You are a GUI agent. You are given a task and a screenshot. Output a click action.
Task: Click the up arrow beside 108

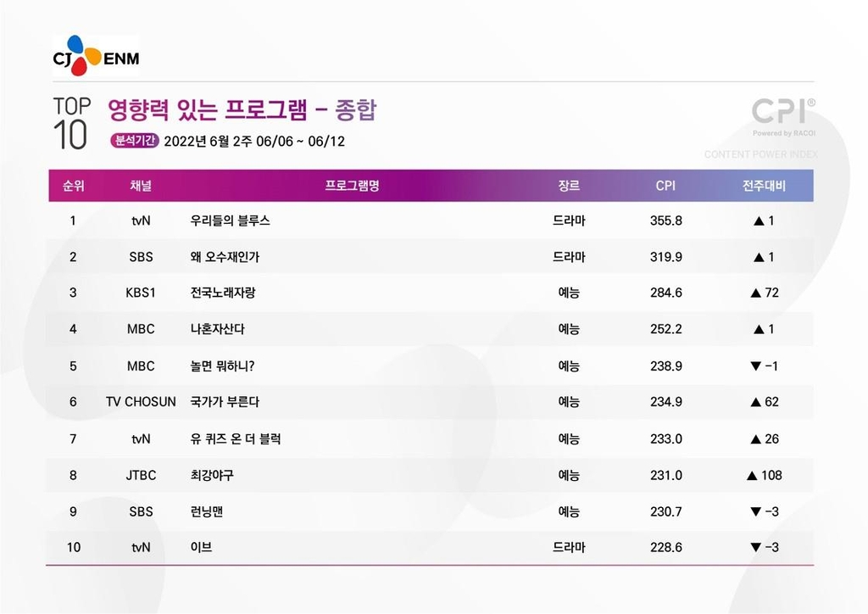(751, 476)
